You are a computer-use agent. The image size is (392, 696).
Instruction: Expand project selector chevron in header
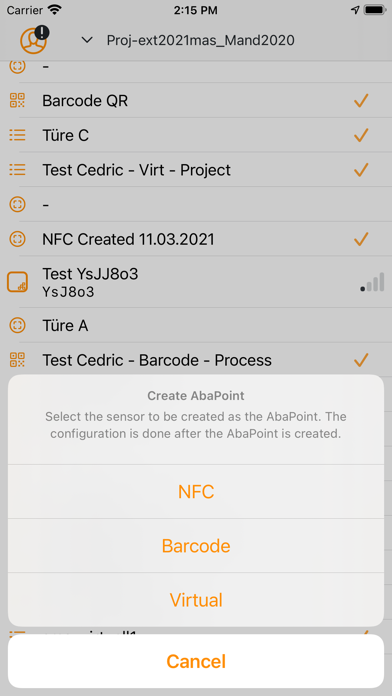tap(87, 40)
